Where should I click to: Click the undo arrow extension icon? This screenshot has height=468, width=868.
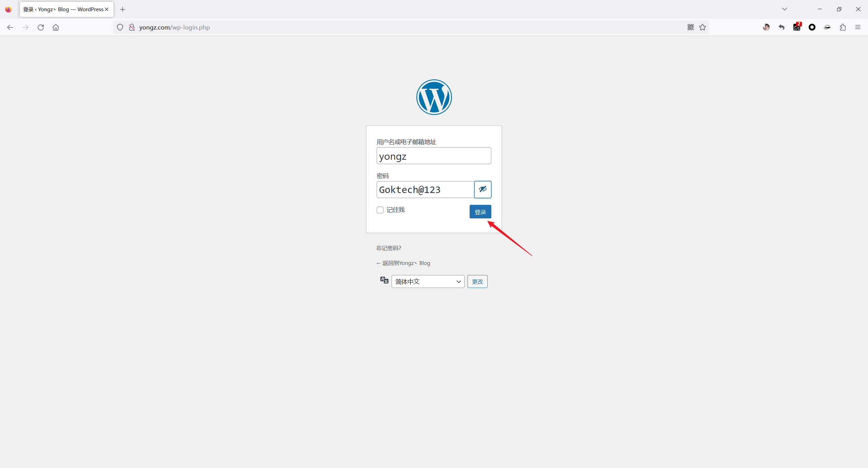click(x=782, y=27)
